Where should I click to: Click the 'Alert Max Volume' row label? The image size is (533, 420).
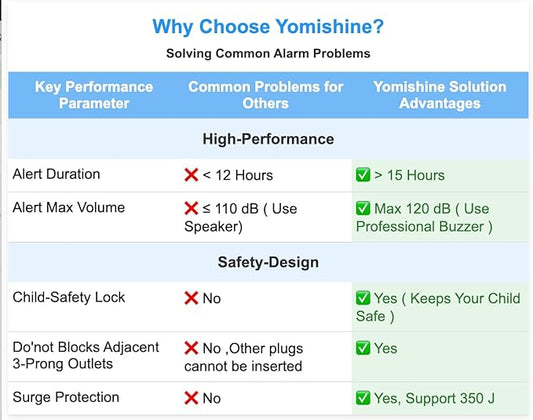(69, 207)
